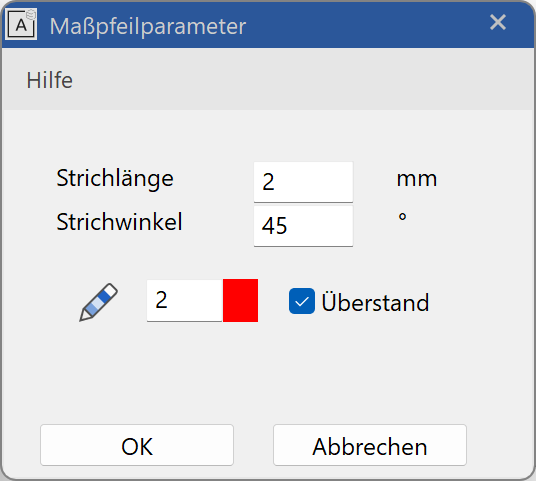The height and width of the screenshot is (481, 536).
Task: Click the pencil pen icon
Action: click(98, 302)
